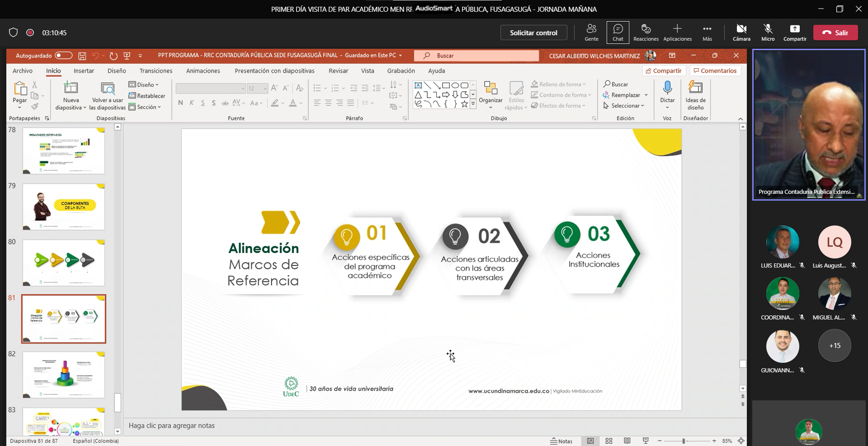Viewport: 868px width, 446px height.
Task: Click the red Salir button to leave
Action: [835, 33]
